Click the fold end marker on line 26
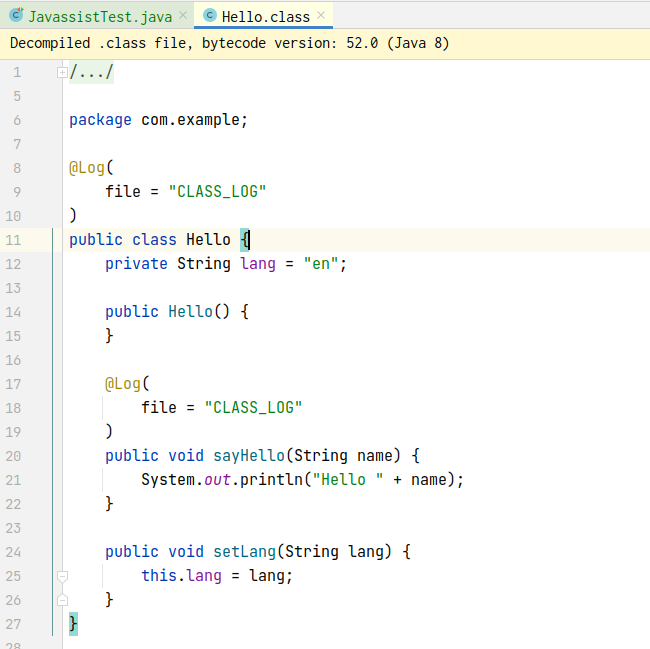The image size is (650, 649). (x=62, y=600)
